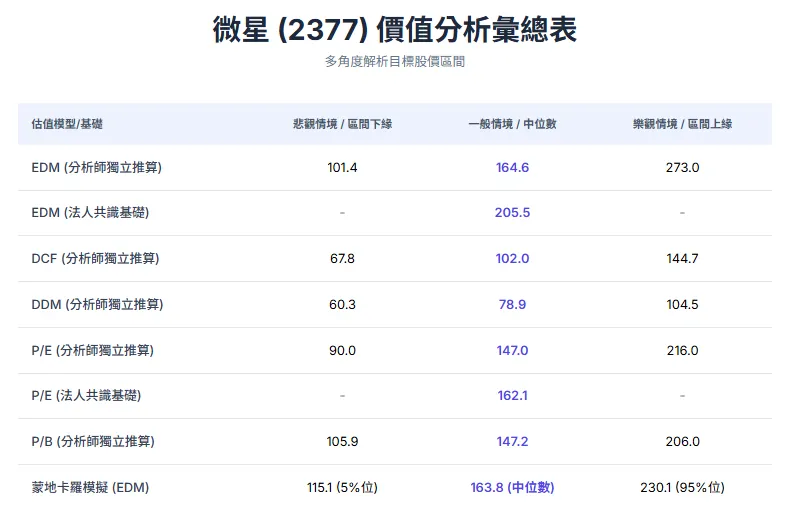
Task: Click row label P/B (分析師獨立推算)
Action: pyautogui.click(x=93, y=441)
